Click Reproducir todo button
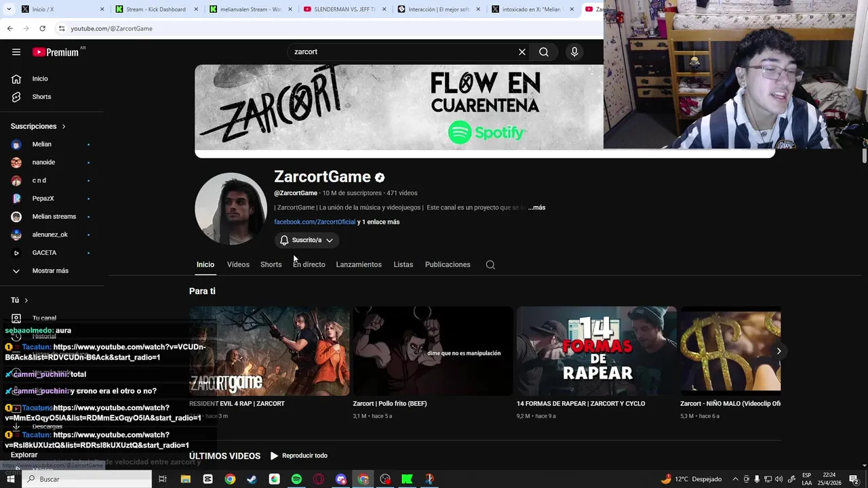This screenshot has width=868, height=488. click(x=298, y=455)
